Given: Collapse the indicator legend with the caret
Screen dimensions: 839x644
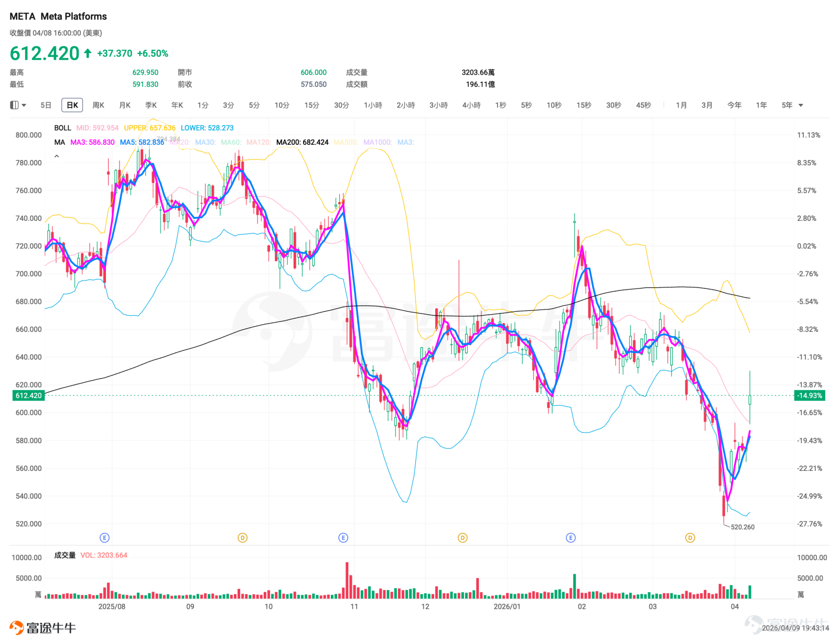Looking at the screenshot, I should pyautogui.click(x=57, y=156).
